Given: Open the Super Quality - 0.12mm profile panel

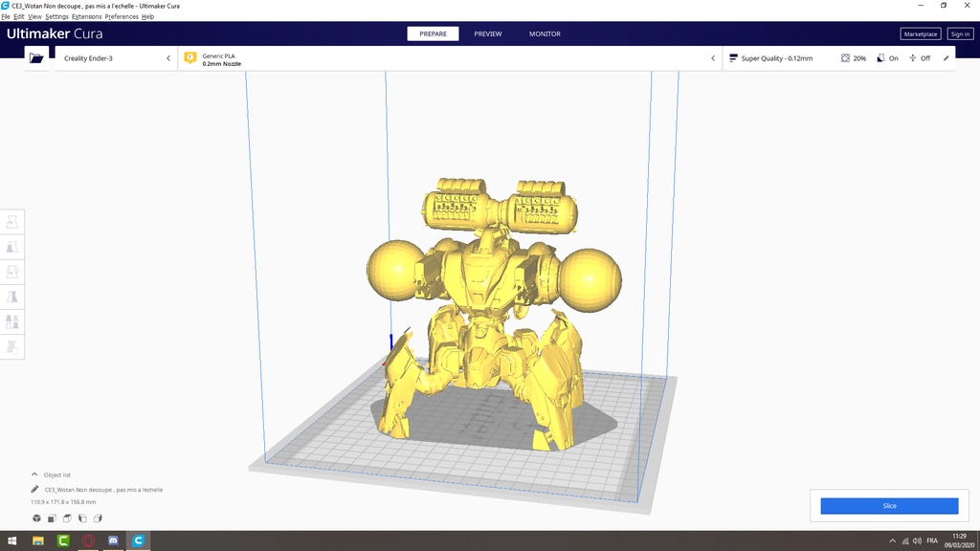Looking at the screenshot, I should (x=838, y=58).
